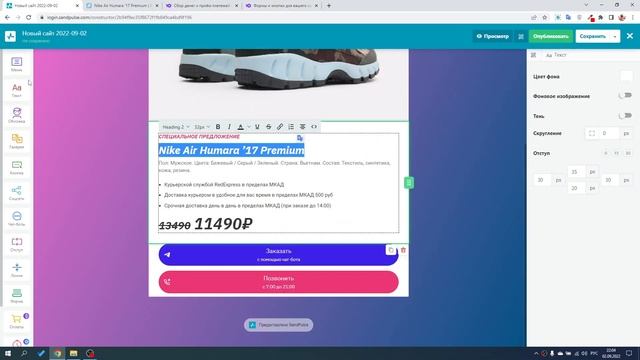640x360 pixels.
Task: Add a Форма form block
Action: click(17, 296)
